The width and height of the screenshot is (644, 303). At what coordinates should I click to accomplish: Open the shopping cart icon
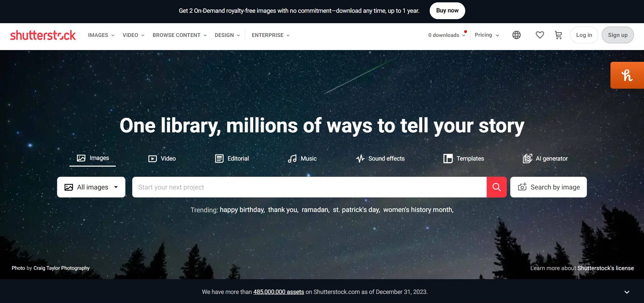point(558,35)
